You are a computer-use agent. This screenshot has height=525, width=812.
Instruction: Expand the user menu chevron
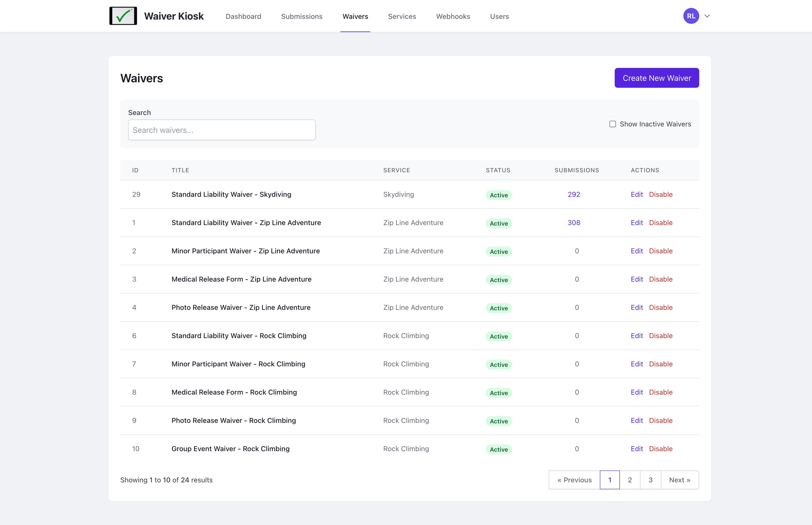click(x=707, y=16)
